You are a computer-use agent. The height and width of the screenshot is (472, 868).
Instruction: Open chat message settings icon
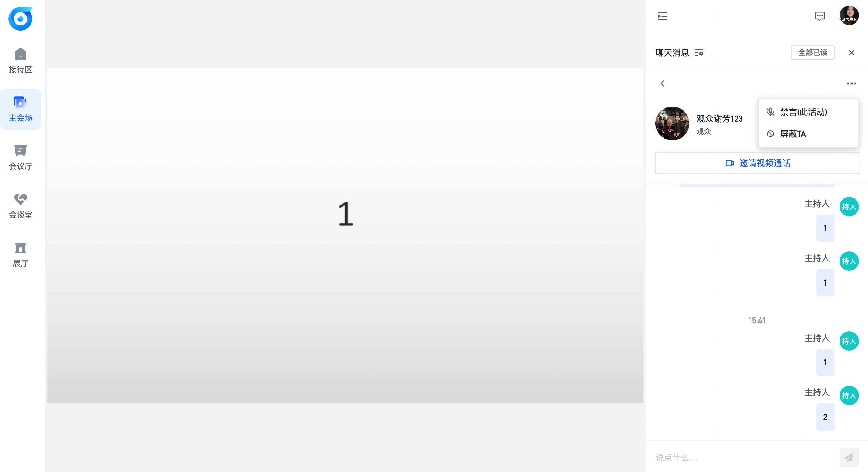click(699, 53)
